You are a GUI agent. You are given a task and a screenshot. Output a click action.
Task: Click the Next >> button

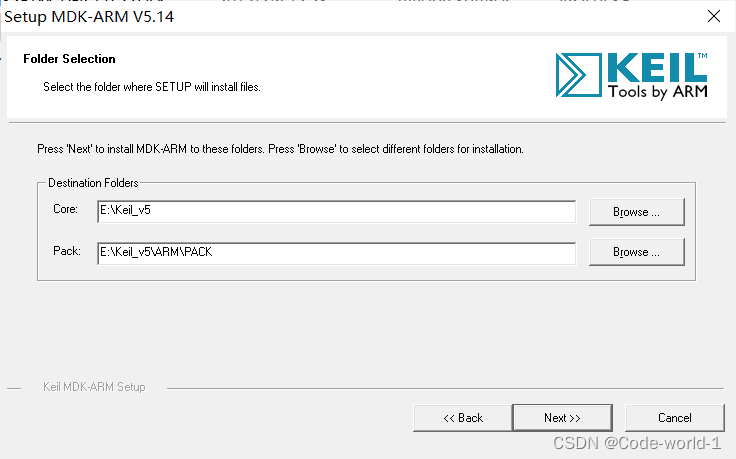[562, 418]
